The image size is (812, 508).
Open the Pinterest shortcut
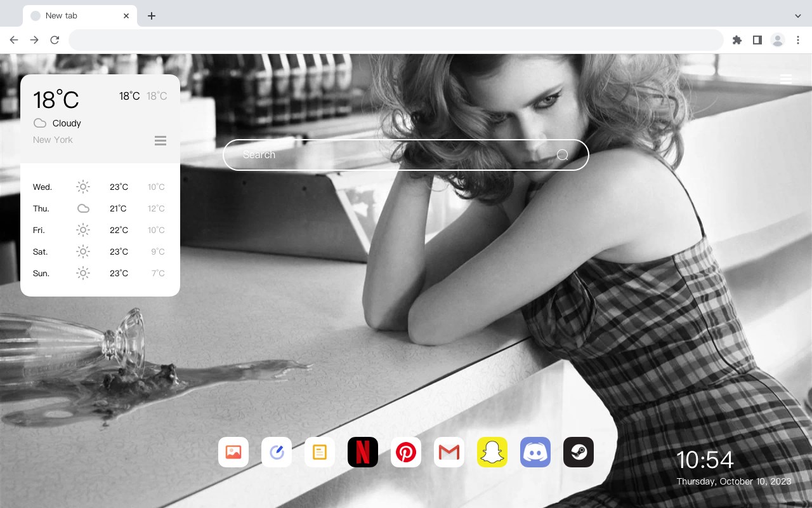click(x=406, y=452)
